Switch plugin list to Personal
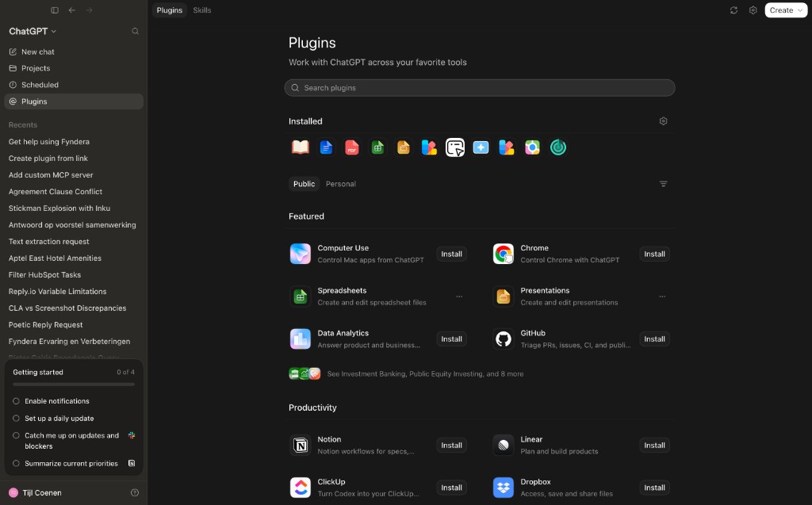This screenshot has height=505, width=812. [341, 184]
